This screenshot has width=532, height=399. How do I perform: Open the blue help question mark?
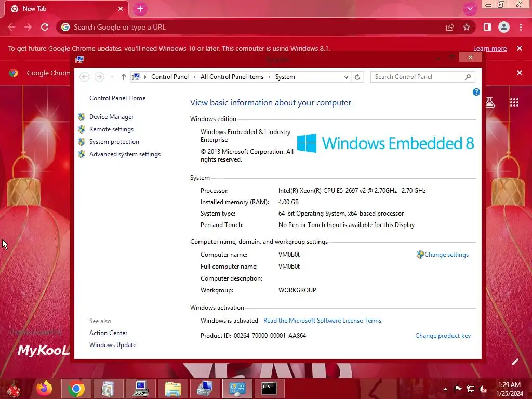pos(476,92)
